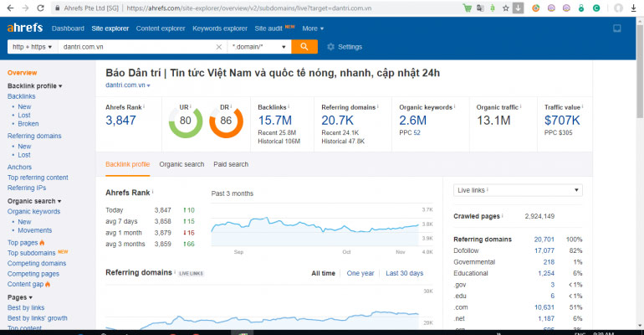Collapse the Backlink profile sidebar section
The height and width of the screenshot is (335, 644).
[35, 86]
